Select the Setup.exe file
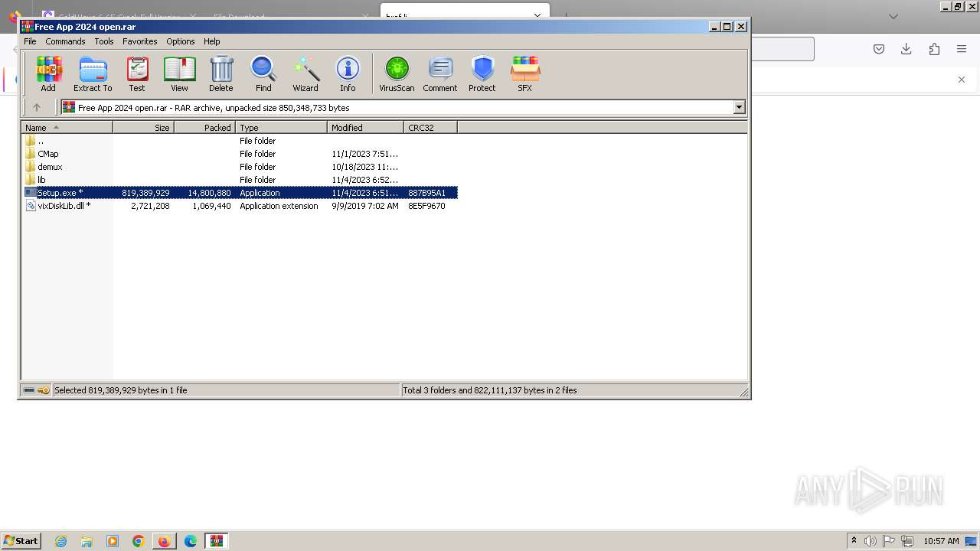980x551 pixels. 240,193
